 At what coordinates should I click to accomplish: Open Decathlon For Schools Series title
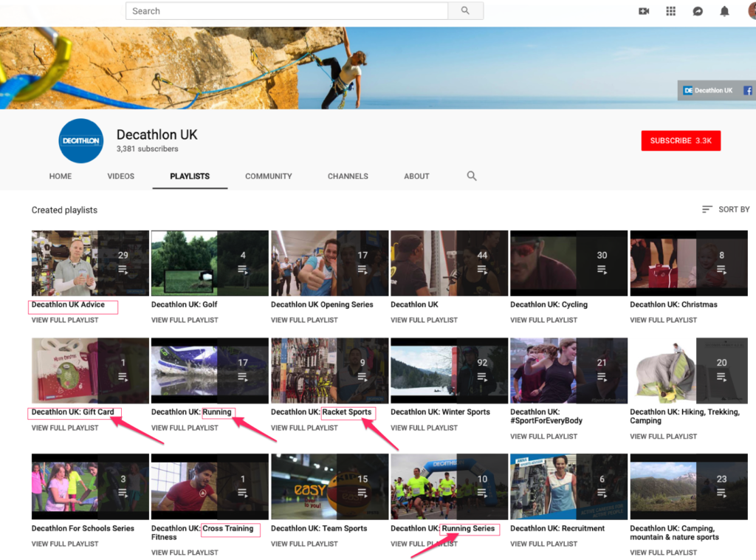tap(83, 528)
